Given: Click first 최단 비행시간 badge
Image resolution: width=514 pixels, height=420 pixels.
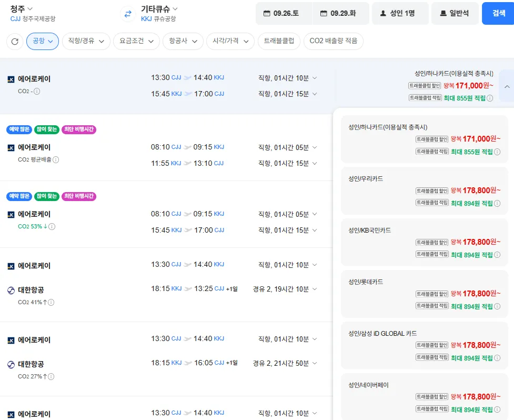Looking at the screenshot, I should pos(79,129).
